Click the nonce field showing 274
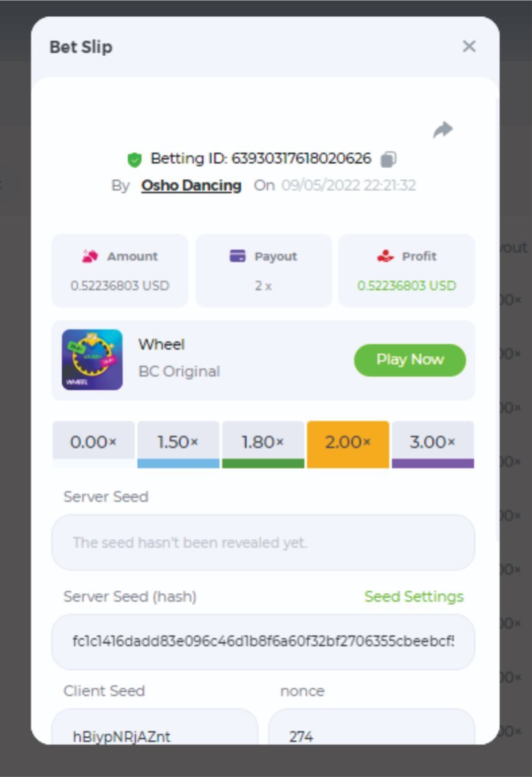 pyautogui.click(x=371, y=732)
